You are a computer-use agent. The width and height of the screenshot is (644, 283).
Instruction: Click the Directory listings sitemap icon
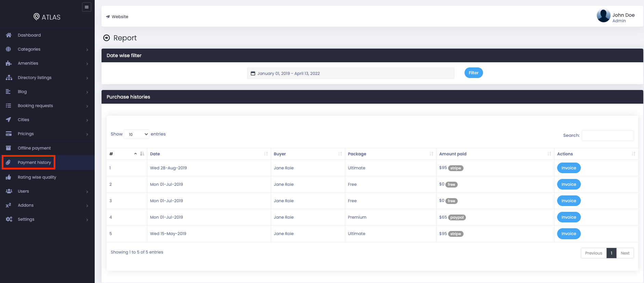(9, 77)
